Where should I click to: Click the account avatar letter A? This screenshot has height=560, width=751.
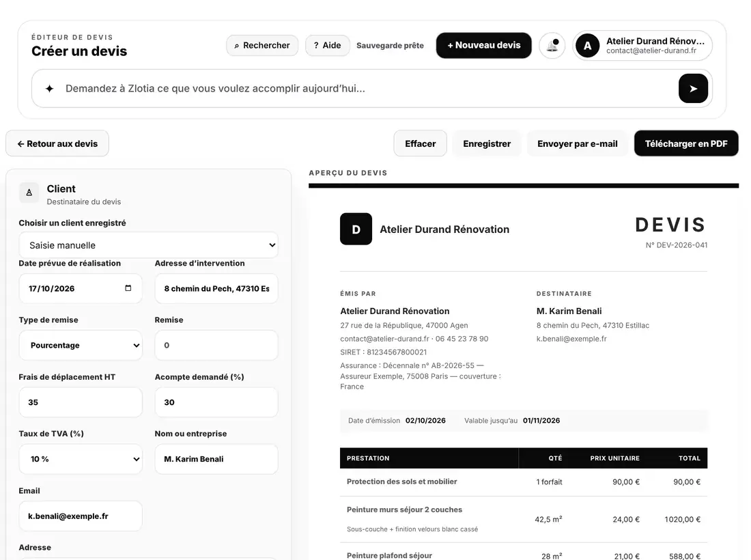coord(587,46)
